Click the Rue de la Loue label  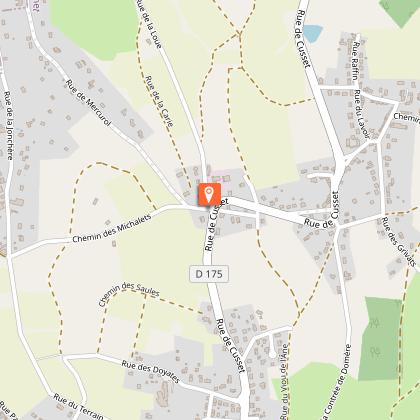[149, 25]
